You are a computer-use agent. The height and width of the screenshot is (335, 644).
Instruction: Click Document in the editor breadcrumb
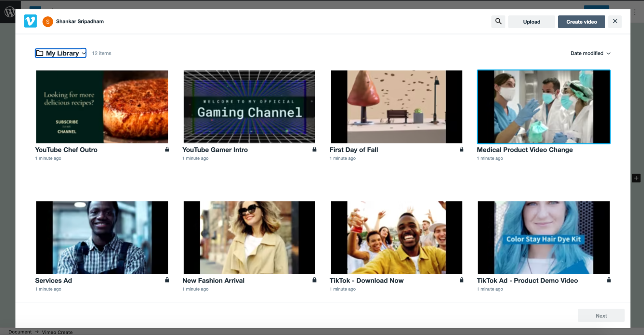point(20,332)
